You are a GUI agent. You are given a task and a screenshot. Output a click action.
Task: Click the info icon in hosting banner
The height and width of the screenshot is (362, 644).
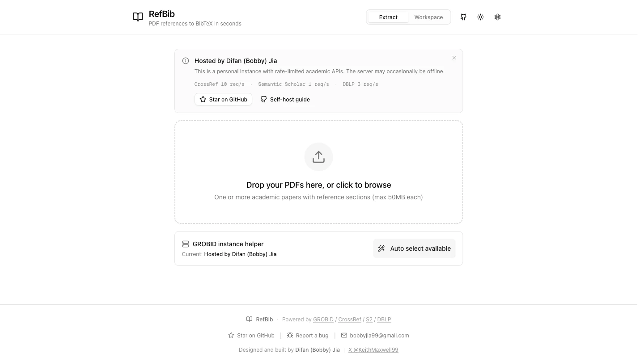pos(186,61)
